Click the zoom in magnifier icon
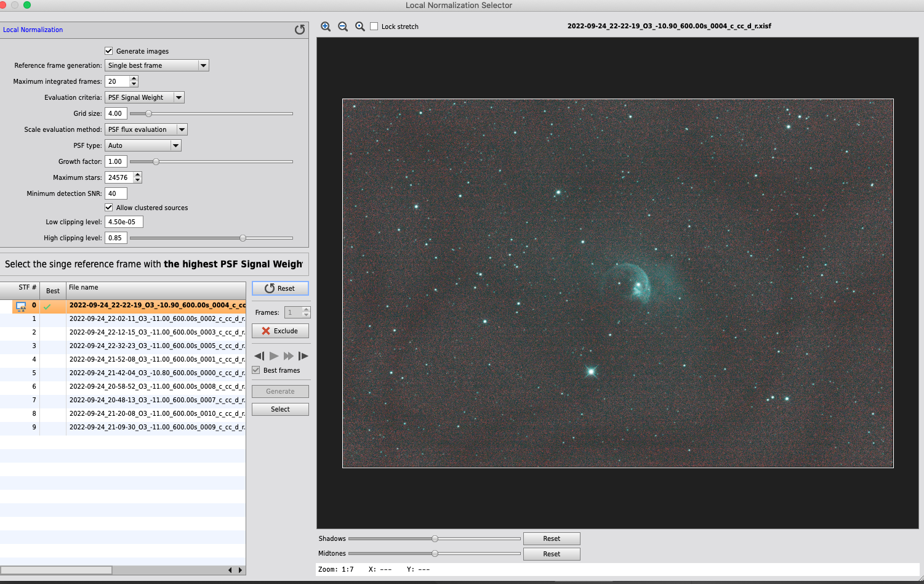 (326, 26)
